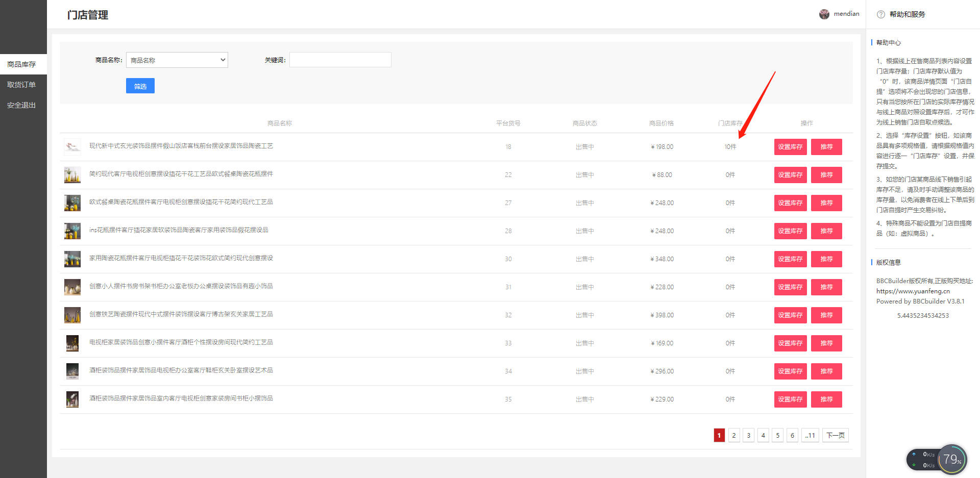Click 设置库存 for product number 18

(791, 147)
